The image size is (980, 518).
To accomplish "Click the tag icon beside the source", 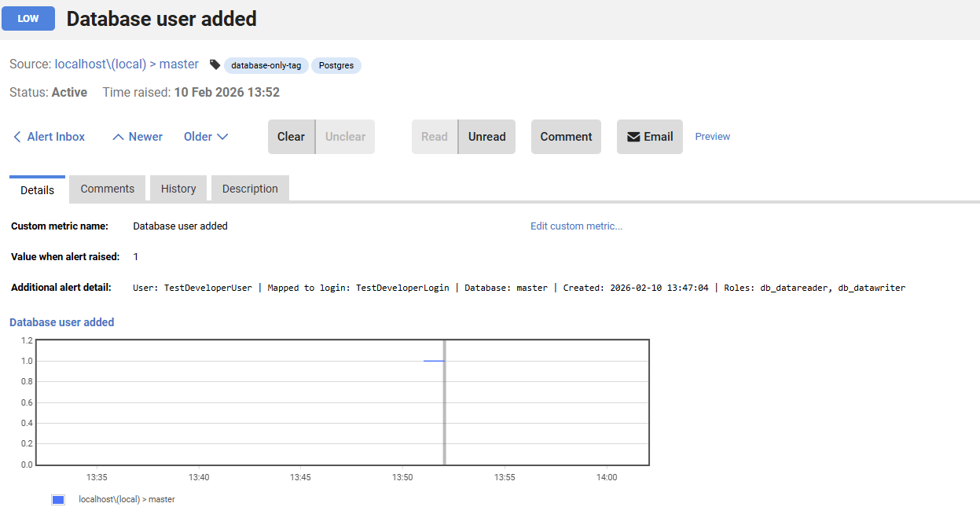I will pyautogui.click(x=215, y=64).
